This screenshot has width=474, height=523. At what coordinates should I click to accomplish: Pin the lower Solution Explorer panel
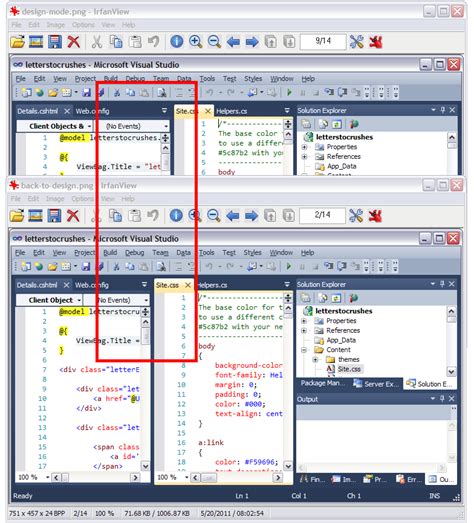(442, 284)
